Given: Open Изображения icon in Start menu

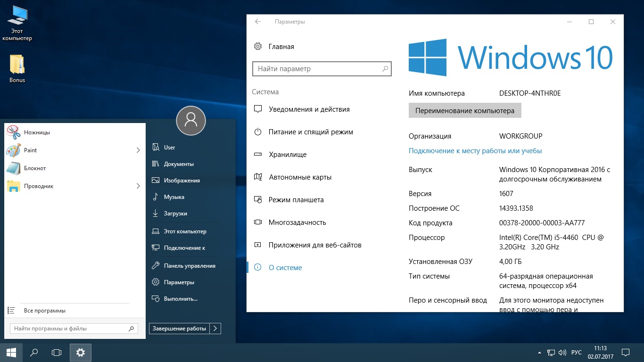Looking at the screenshot, I should tap(156, 181).
